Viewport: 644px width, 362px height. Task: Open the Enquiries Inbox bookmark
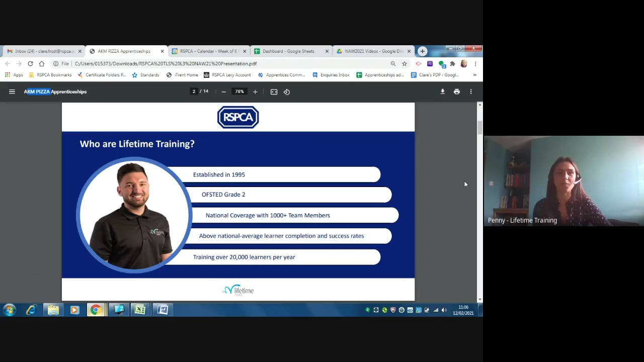click(x=331, y=75)
